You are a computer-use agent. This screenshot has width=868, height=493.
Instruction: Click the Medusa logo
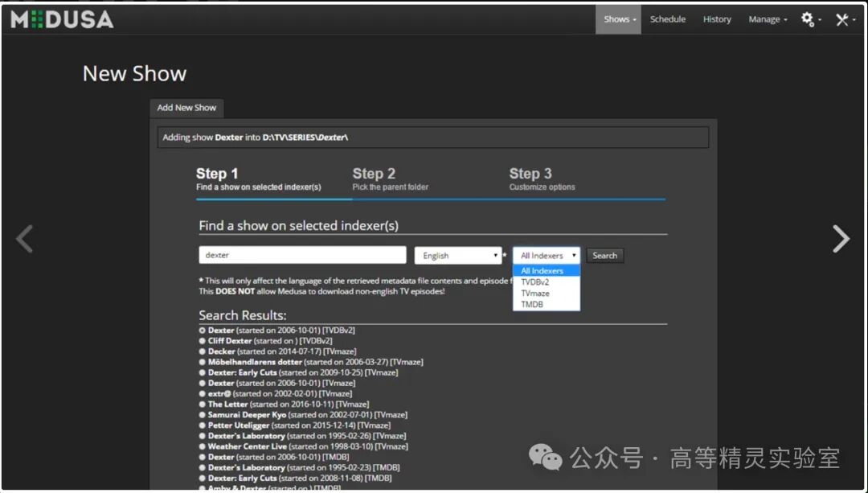point(62,19)
